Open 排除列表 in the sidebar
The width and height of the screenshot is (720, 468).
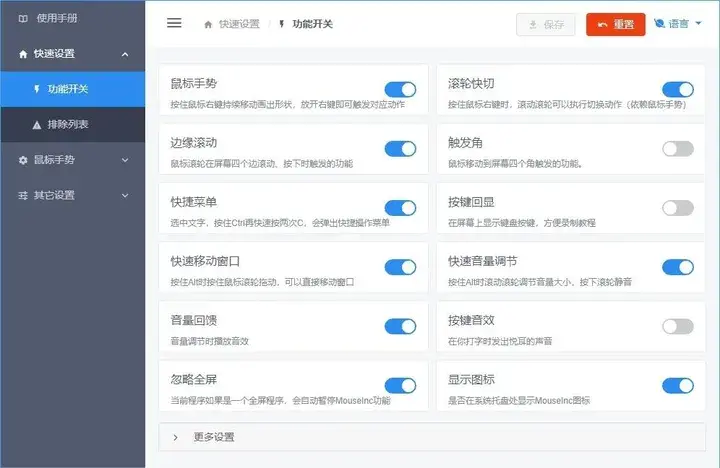[73, 124]
